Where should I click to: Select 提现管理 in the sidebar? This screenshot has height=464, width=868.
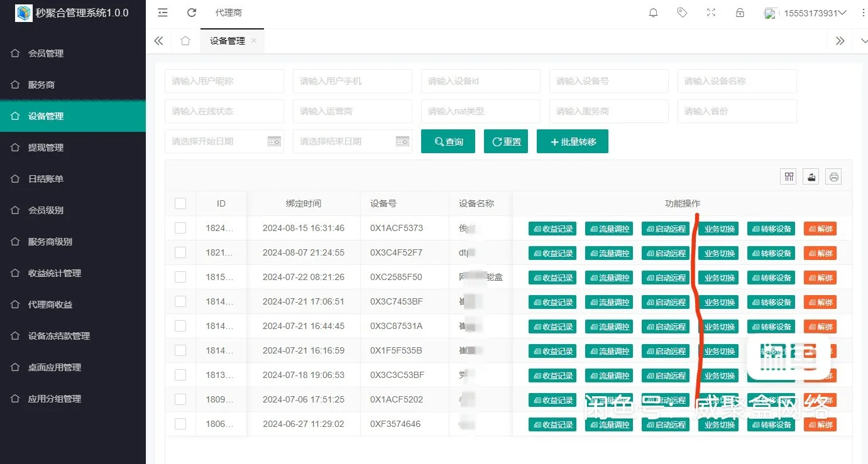73,148
